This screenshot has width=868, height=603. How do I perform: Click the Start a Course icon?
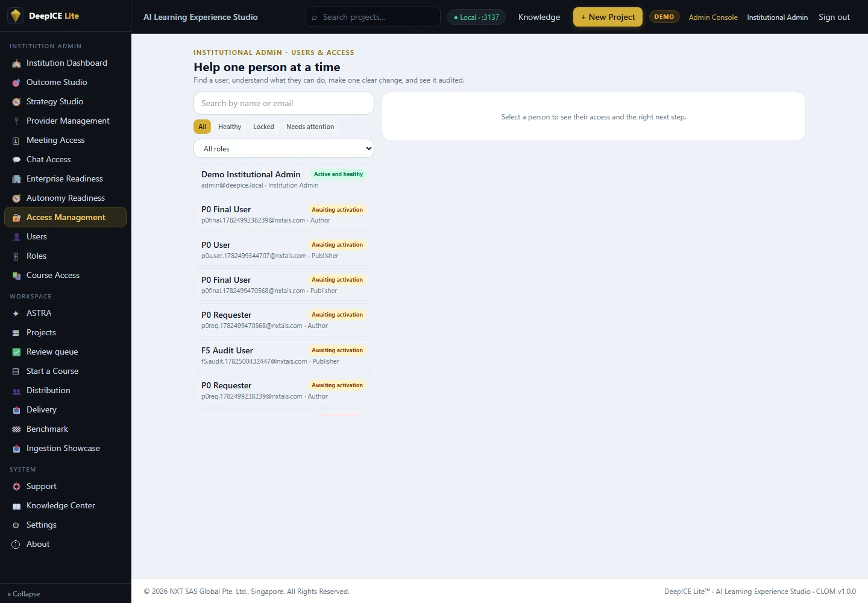click(16, 371)
